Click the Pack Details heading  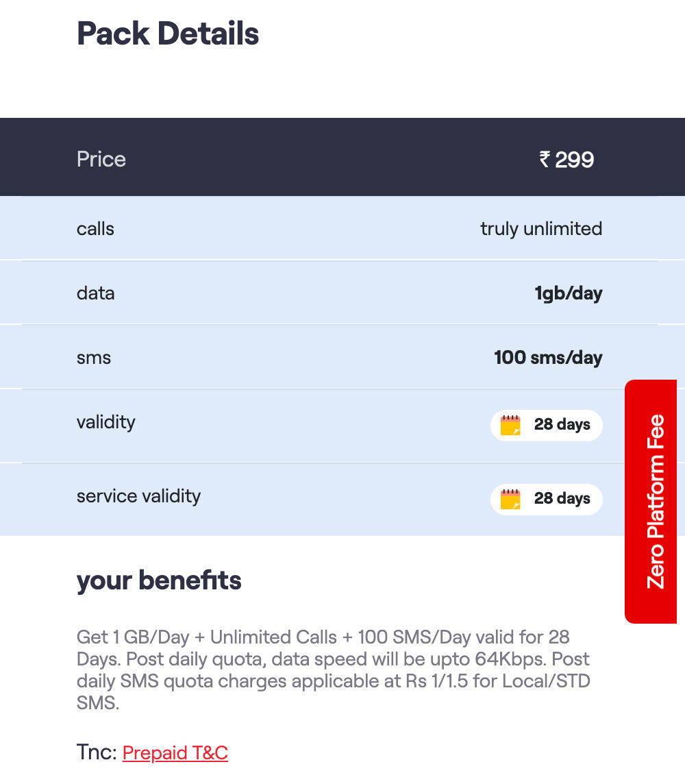coord(168,34)
